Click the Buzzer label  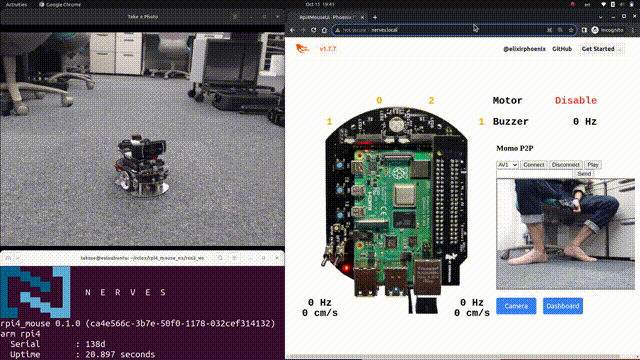(x=510, y=122)
